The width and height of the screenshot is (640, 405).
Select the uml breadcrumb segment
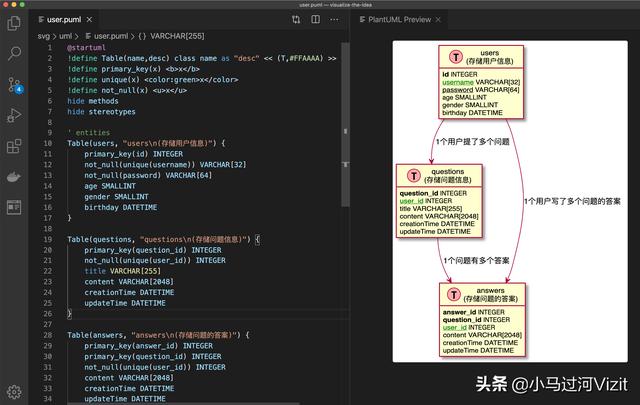coord(65,36)
